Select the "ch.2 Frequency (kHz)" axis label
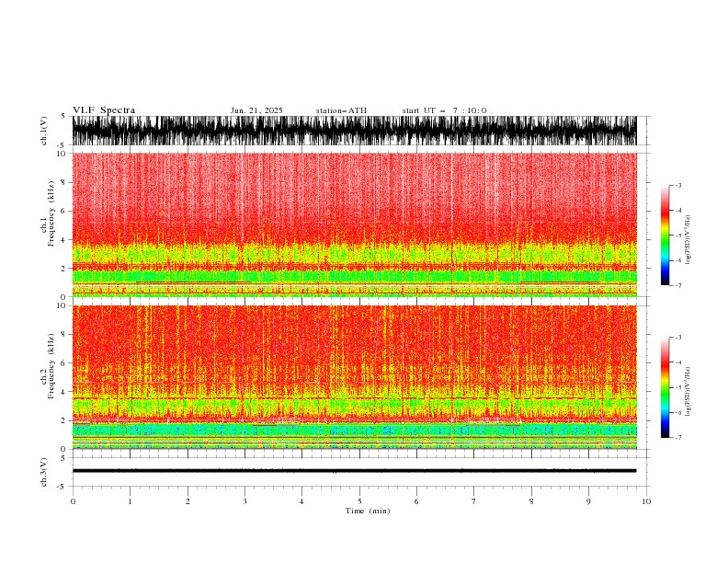The width and height of the screenshot is (728, 563). pos(48,366)
